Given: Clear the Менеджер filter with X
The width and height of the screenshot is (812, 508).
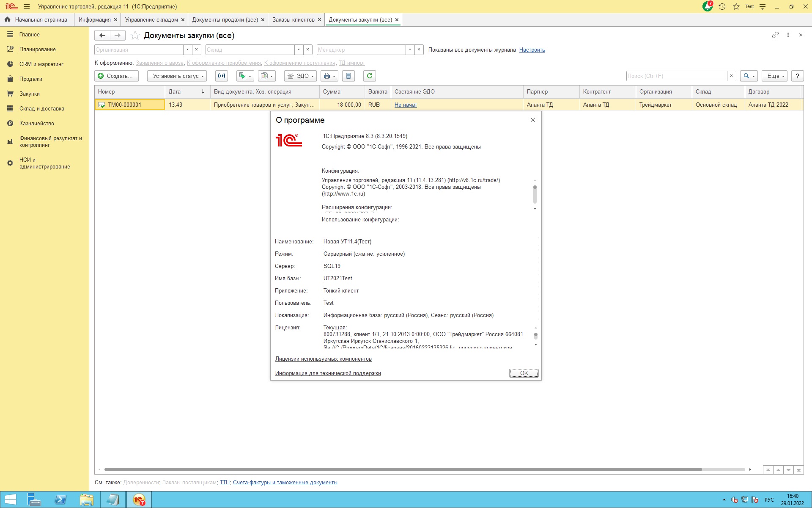Looking at the screenshot, I should pyautogui.click(x=419, y=50).
